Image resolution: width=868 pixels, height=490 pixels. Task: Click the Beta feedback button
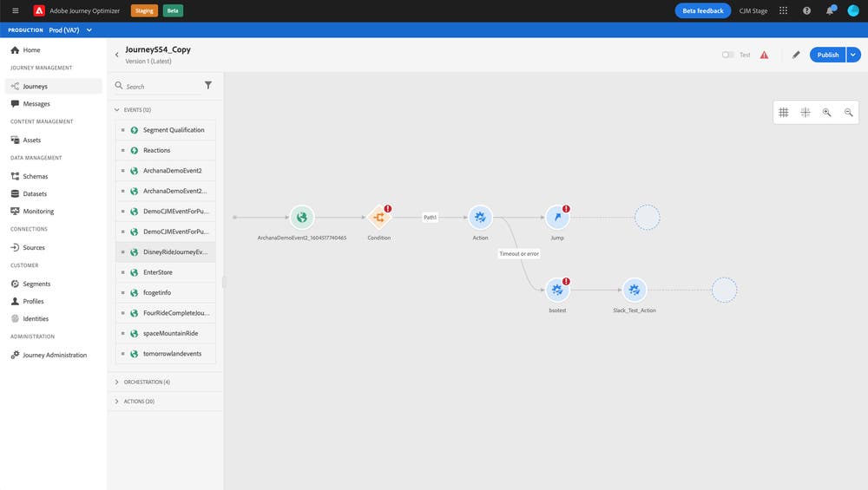(702, 10)
